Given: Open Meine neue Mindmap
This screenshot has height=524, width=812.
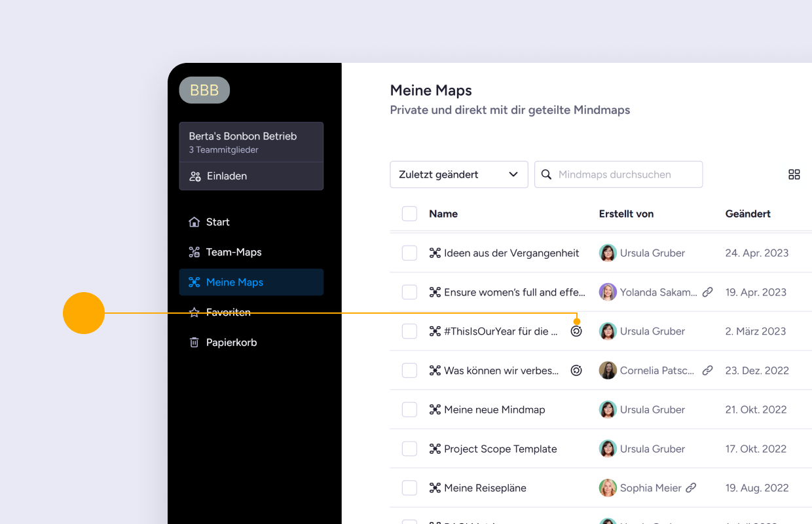Looking at the screenshot, I should click(494, 410).
